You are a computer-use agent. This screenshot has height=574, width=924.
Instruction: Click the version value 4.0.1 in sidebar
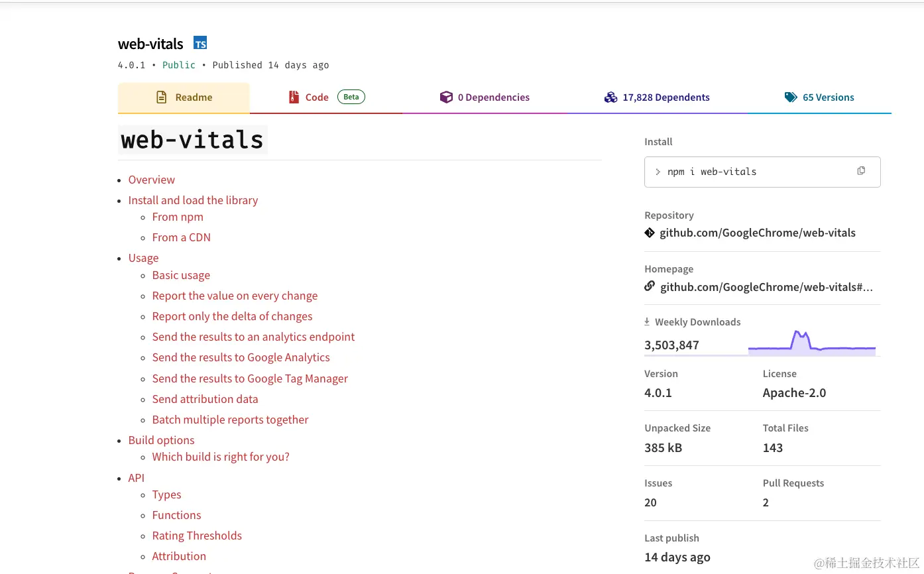coord(658,392)
